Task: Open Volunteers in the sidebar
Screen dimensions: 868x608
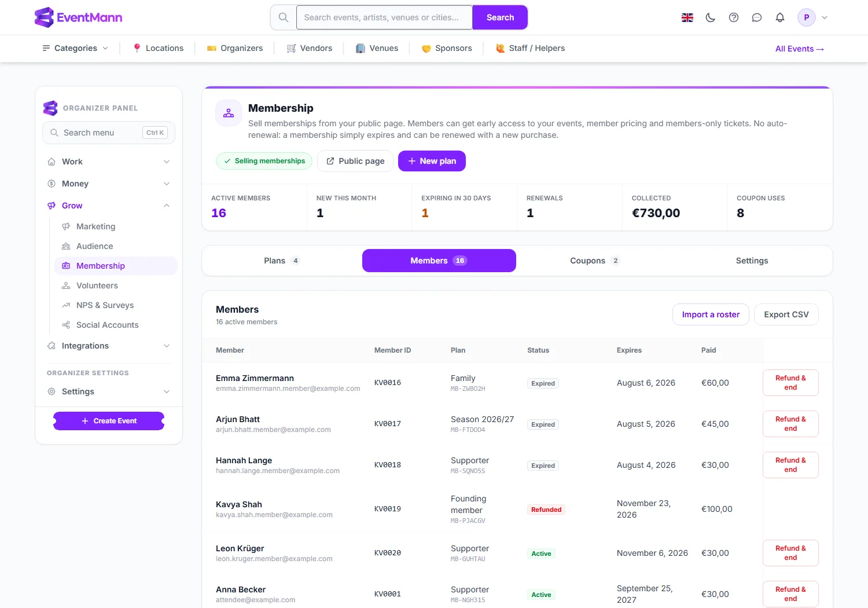Action: [x=116, y=285]
